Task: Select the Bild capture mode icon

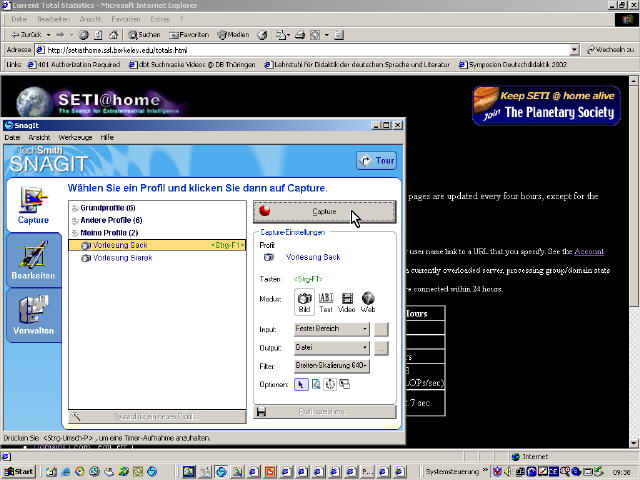Action: pos(305,299)
